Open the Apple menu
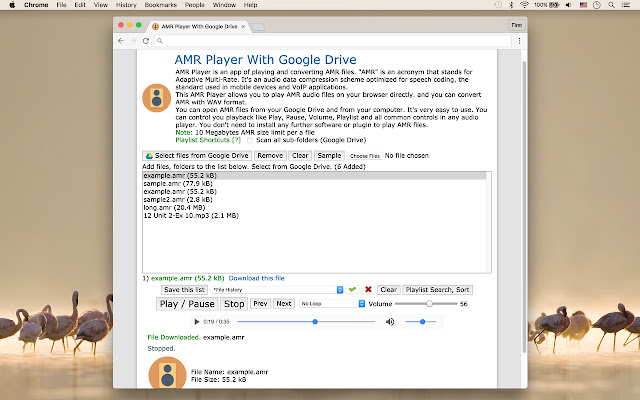 pyautogui.click(x=10, y=5)
